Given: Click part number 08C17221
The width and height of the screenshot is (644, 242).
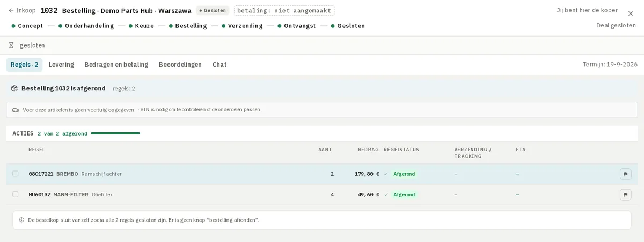Looking at the screenshot, I should click(x=41, y=174).
